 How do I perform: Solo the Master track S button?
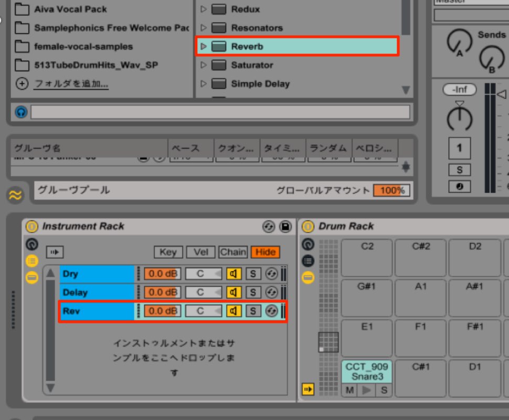[459, 170]
